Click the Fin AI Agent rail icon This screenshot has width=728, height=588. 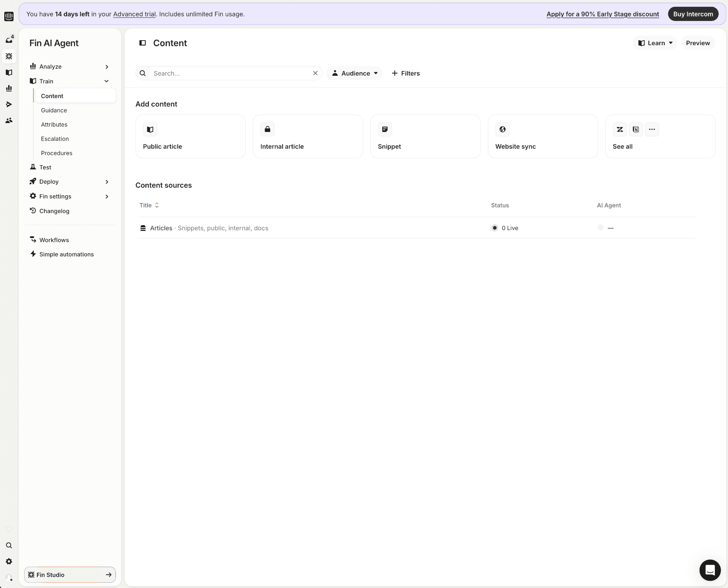[9, 56]
